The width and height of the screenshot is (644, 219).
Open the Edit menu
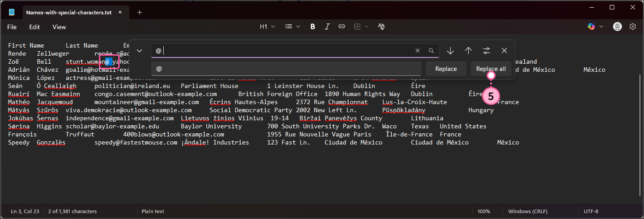tap(35, 27)
